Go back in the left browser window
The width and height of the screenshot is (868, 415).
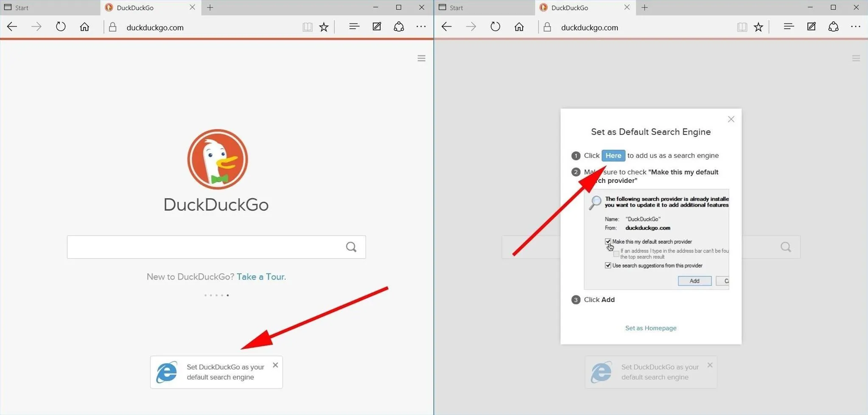pos(12,27)
